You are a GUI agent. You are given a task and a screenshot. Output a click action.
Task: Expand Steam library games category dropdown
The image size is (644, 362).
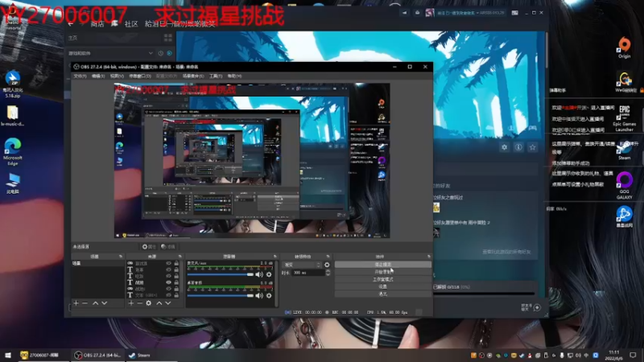(x=151, y=53)
